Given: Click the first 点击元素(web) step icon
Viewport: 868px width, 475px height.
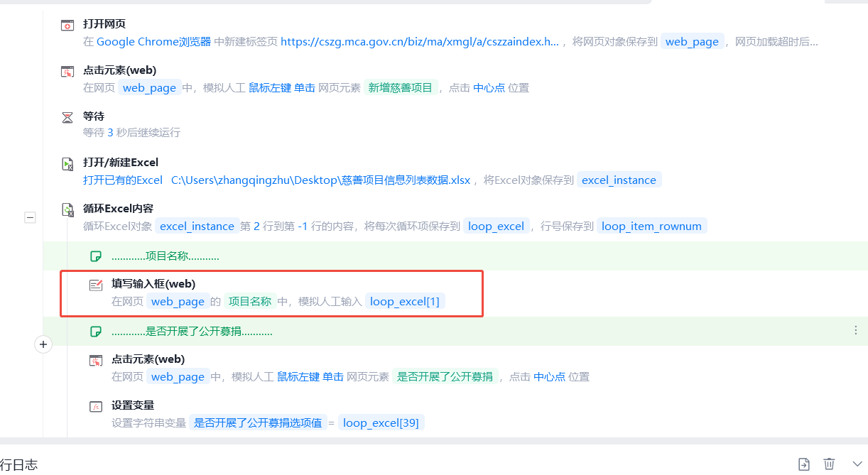Looking at the screenshot, I should [x=67, y=71].
